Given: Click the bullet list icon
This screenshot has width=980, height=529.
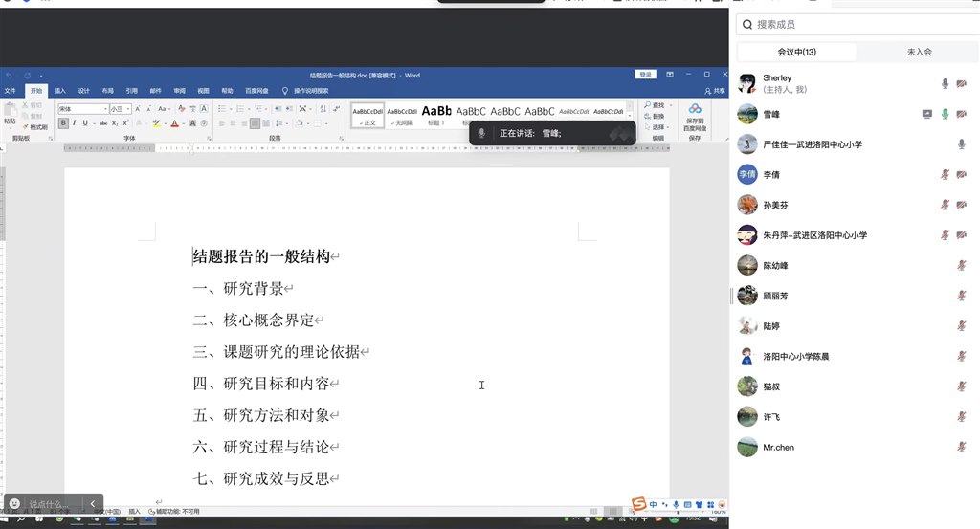Looking at the screenshot, I should point(223,109).
